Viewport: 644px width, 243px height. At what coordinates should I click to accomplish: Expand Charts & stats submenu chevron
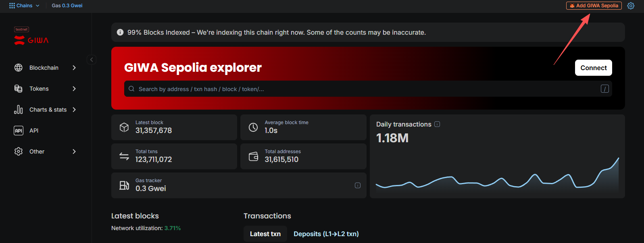[x=74, y=110]
